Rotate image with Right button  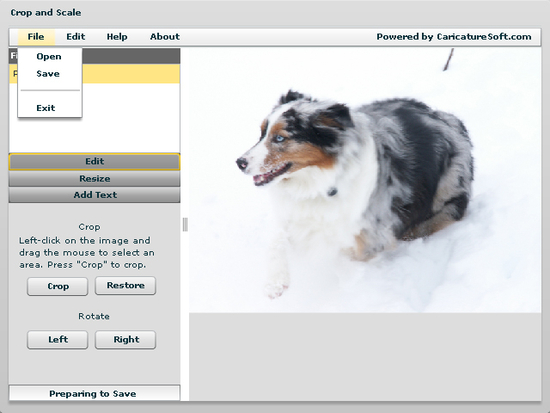coord(126,340)
